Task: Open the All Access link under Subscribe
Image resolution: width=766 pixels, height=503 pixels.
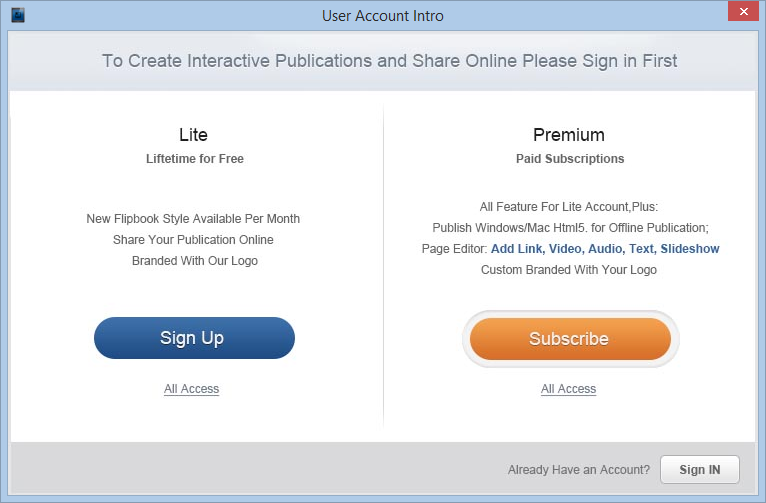Action: click(x=568, y=389)
